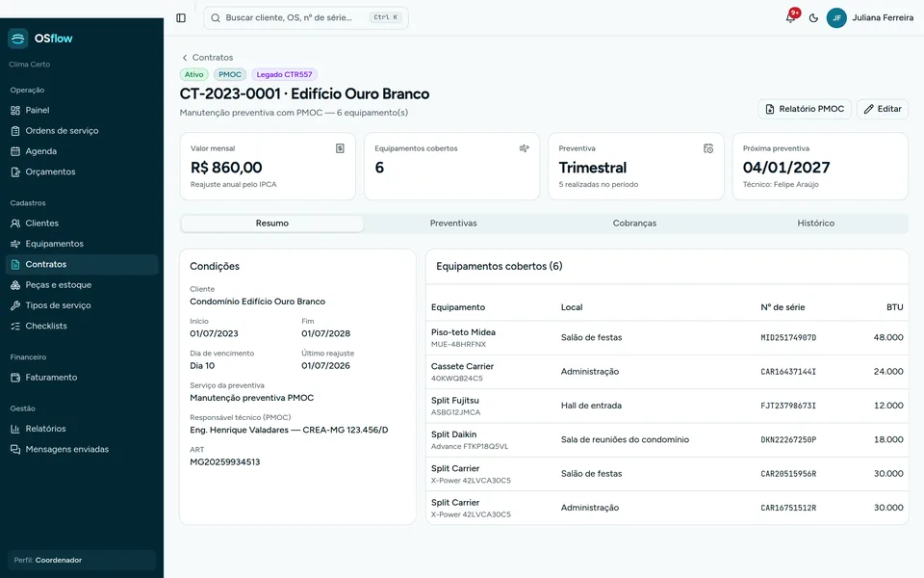The width and height of the screenshot is (924, 578).
Task: Click the Legado CTR557 badge
Action: coord(284,75)
